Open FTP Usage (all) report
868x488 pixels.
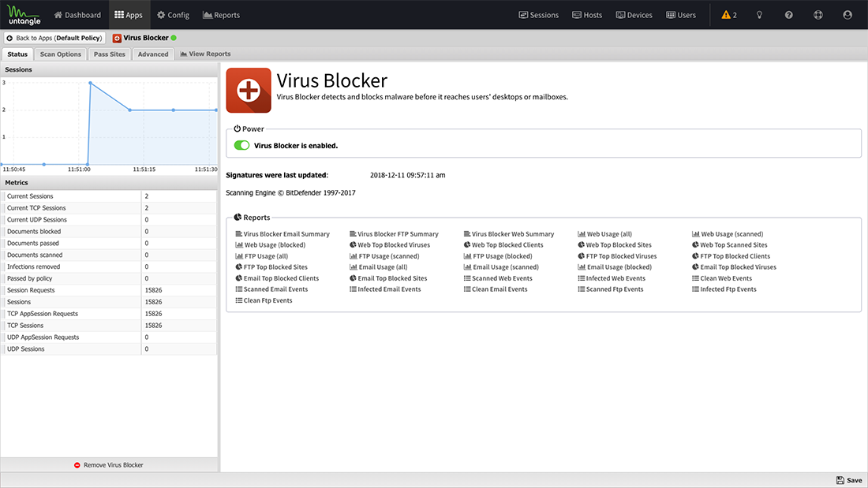coord(262,256)
